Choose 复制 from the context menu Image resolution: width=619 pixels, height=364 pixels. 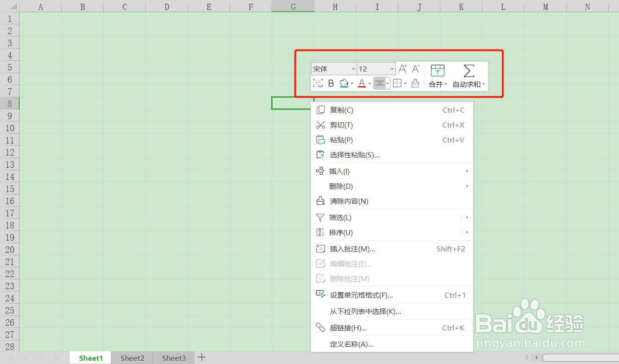click(340, 110)
